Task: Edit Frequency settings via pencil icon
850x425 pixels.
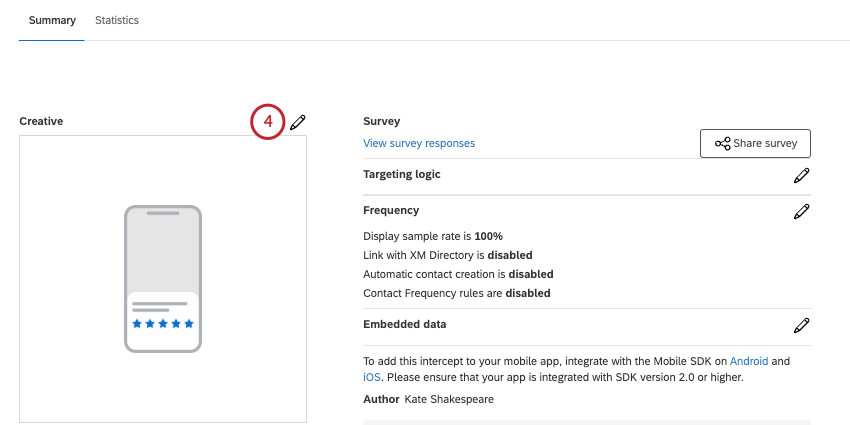Action: pos(801,211)
